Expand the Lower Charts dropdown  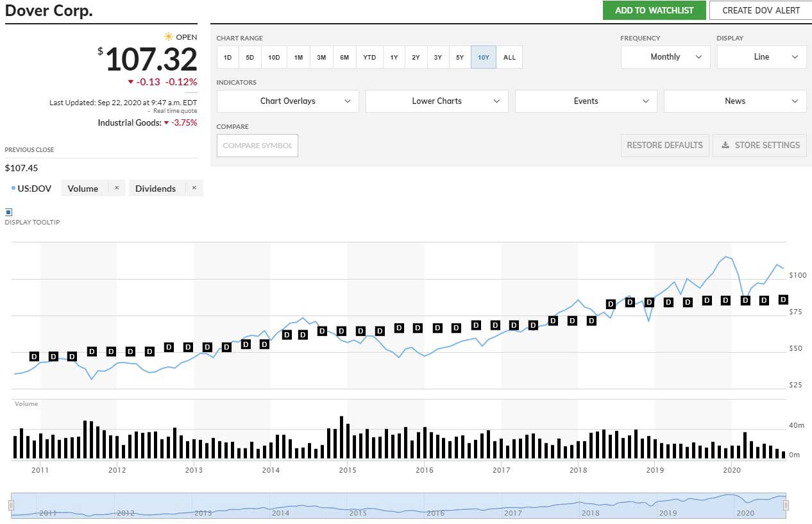[437, 101]
